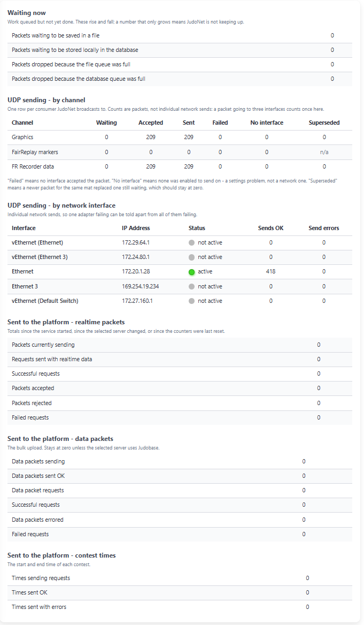Click the grey status dot for Ethernet 3
Screen dimensions: 364x625
click(x=191, y=287)
